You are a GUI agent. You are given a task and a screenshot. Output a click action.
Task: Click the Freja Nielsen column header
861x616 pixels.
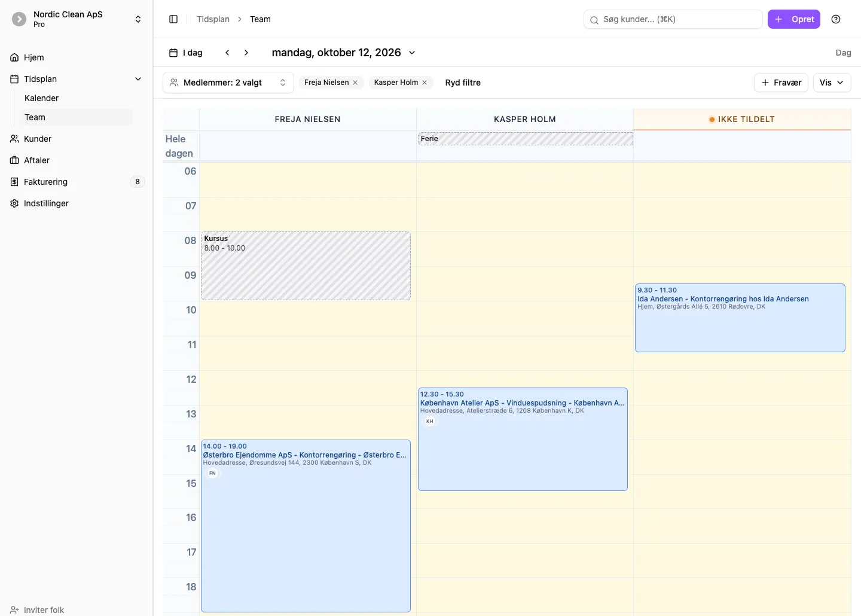coord(307,119)
